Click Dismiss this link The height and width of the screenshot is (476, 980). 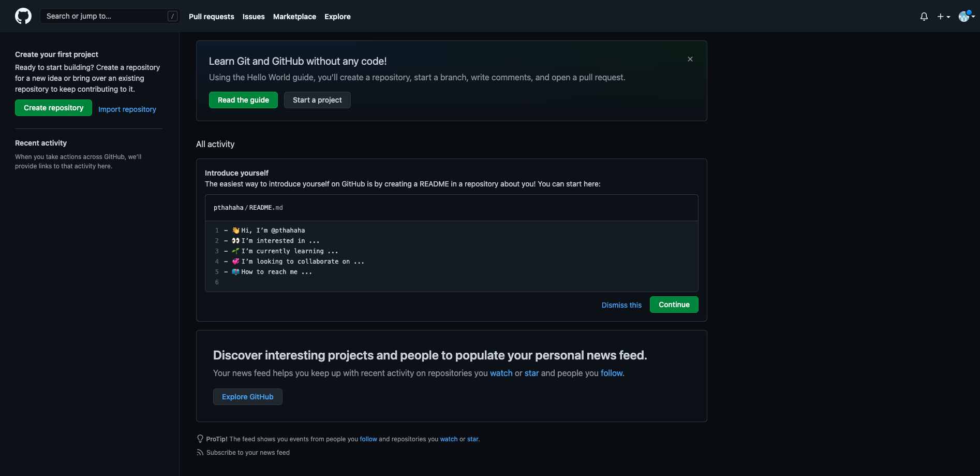tap(621, 305)
